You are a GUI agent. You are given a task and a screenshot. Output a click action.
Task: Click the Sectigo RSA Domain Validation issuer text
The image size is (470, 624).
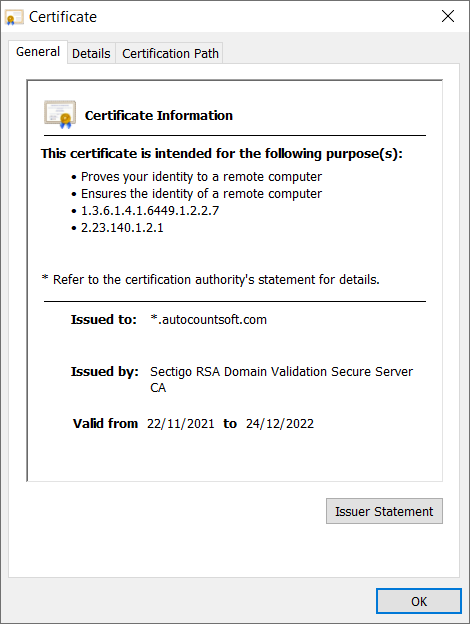click(x=281, y=379)
